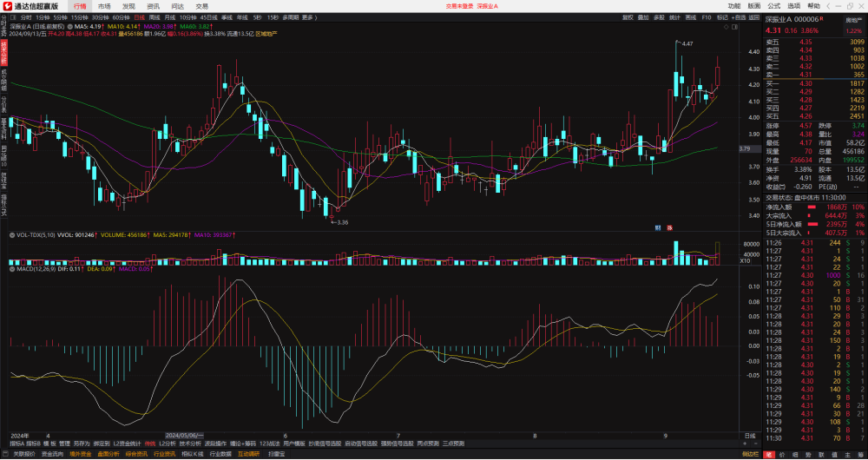Toggle the side panel icon above chart right
Screen dimensions: 868x460
734,27
